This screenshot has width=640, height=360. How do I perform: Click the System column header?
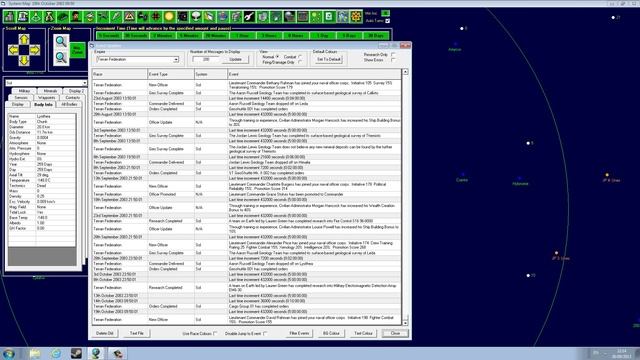pos(211,74)
